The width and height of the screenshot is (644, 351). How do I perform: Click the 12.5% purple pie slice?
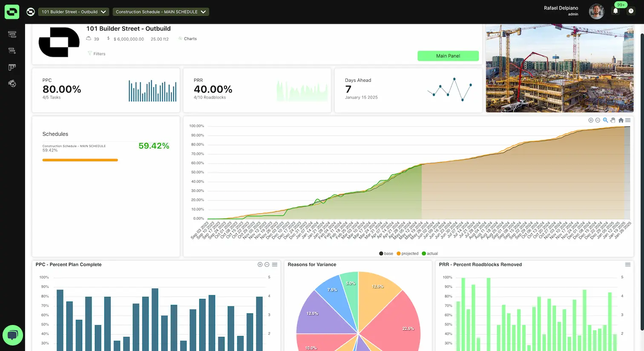click(322, 313)
